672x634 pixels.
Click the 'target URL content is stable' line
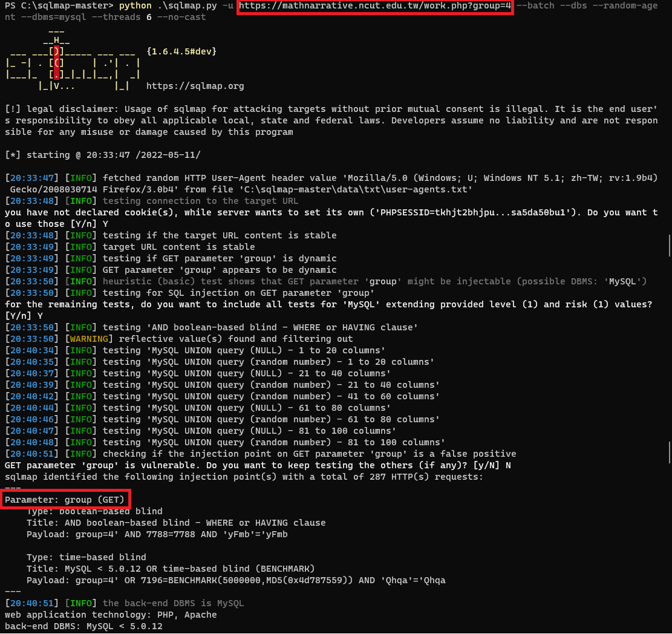pyautogui.click(x=130, y=247)
